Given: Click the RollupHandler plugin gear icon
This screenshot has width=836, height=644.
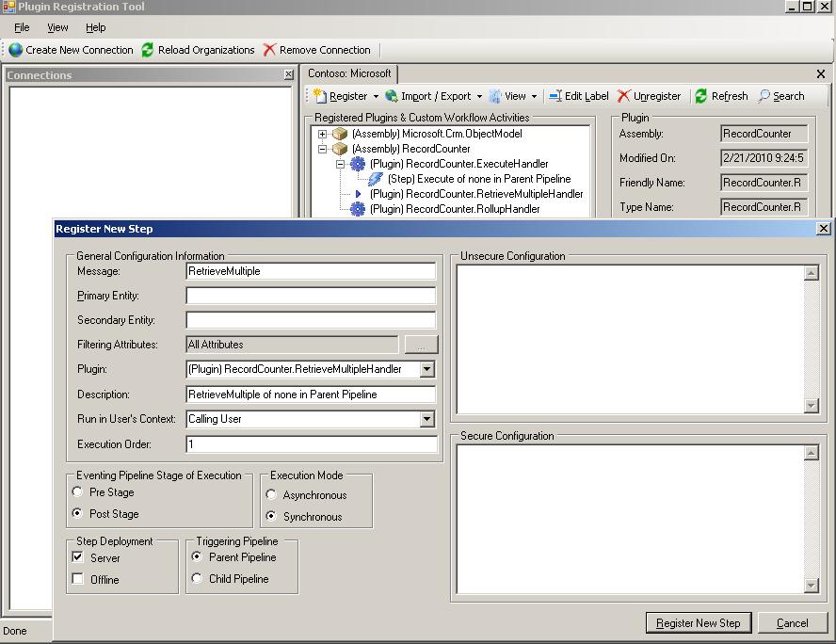Looking at the screenshot, I should pyautogui.click(x=357, y=209).
